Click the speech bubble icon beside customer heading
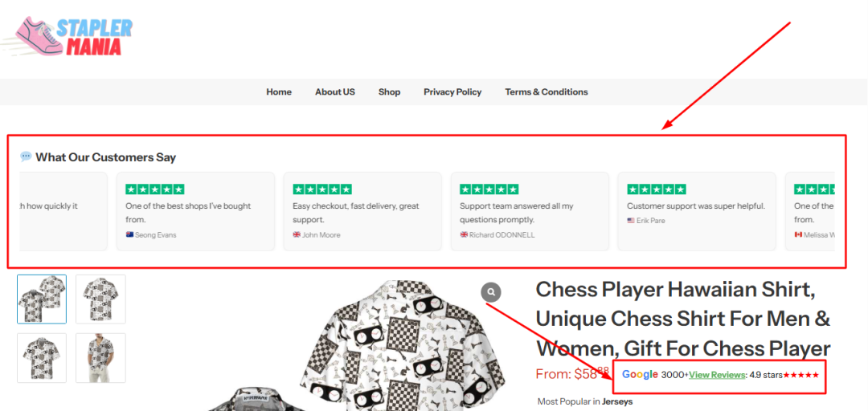The image size is (868, 411). 26,157
